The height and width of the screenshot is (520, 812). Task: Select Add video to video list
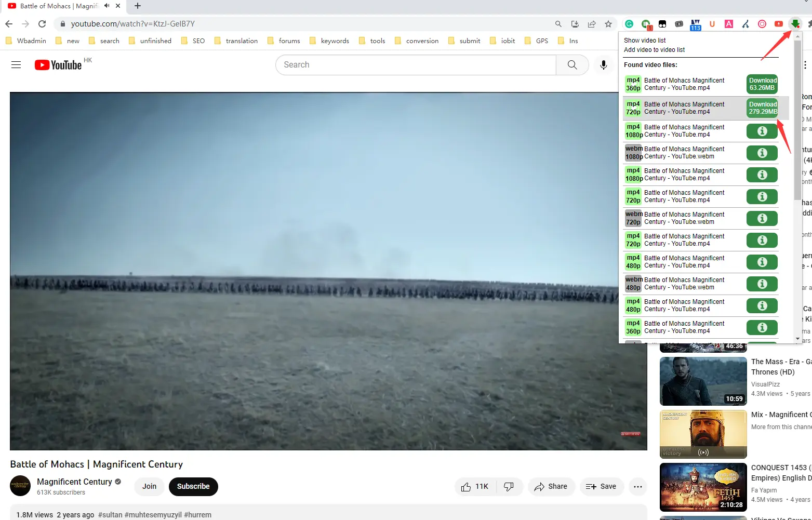pyautogui.click(x=654, y=50)
